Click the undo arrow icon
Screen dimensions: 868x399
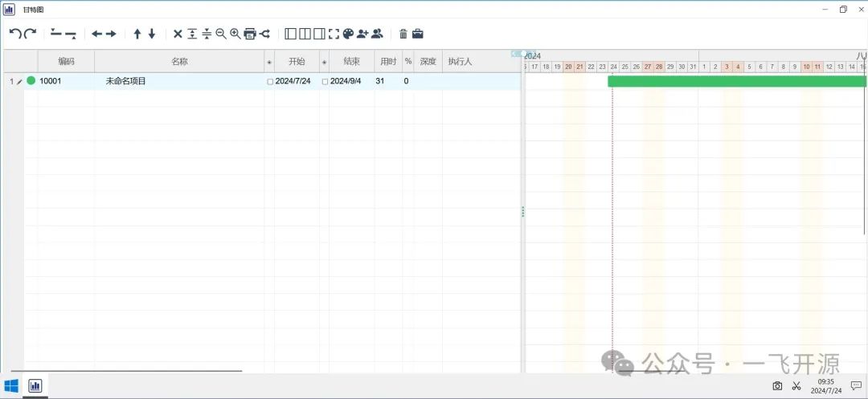point(14,34)
